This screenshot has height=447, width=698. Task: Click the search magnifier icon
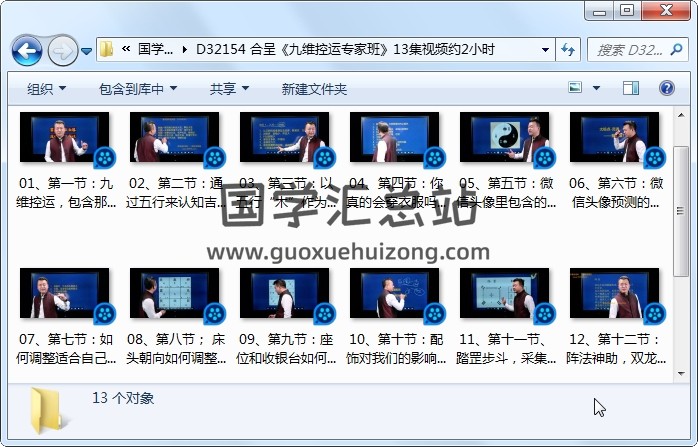click(x=676, y=49)
